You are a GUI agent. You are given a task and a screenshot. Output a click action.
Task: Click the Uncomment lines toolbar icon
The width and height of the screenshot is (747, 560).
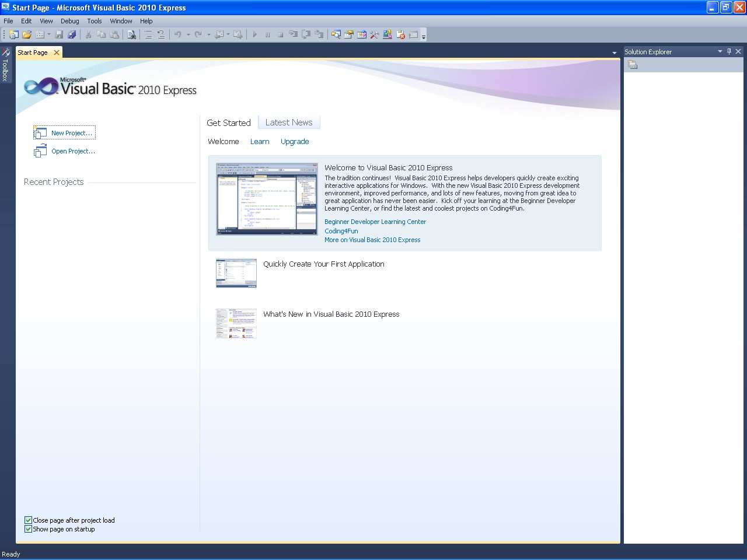(161, 34)
